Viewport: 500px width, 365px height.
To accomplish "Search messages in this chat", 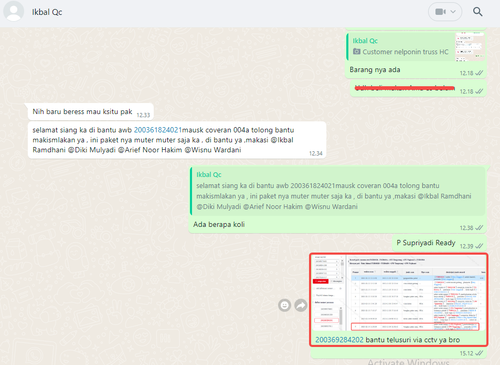I will (x=478, y=12).
